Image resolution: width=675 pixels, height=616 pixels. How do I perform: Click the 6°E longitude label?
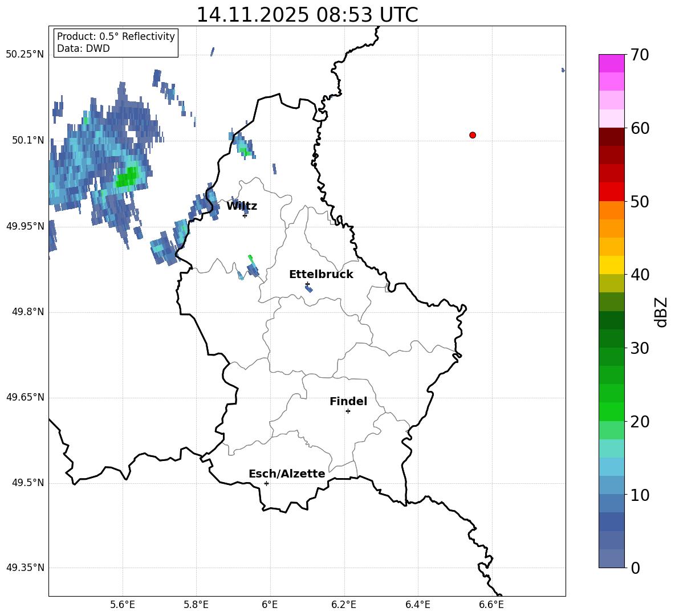tap(270, 605)
